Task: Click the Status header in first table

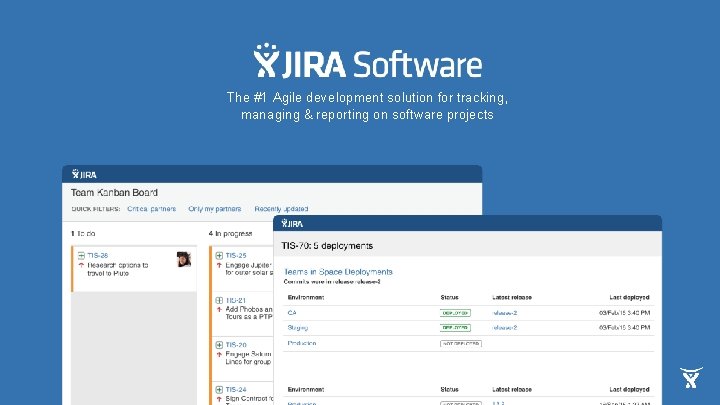Action: 449,298
